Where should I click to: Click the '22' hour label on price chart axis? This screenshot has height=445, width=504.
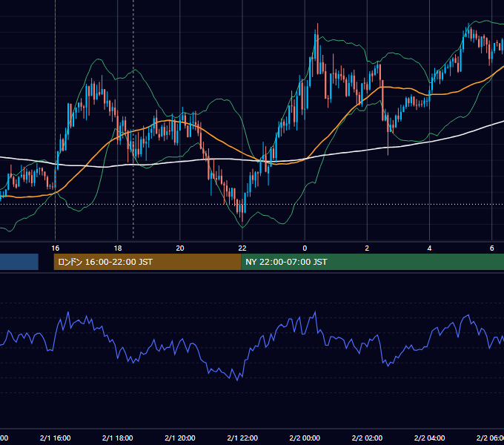click(242, 248)
